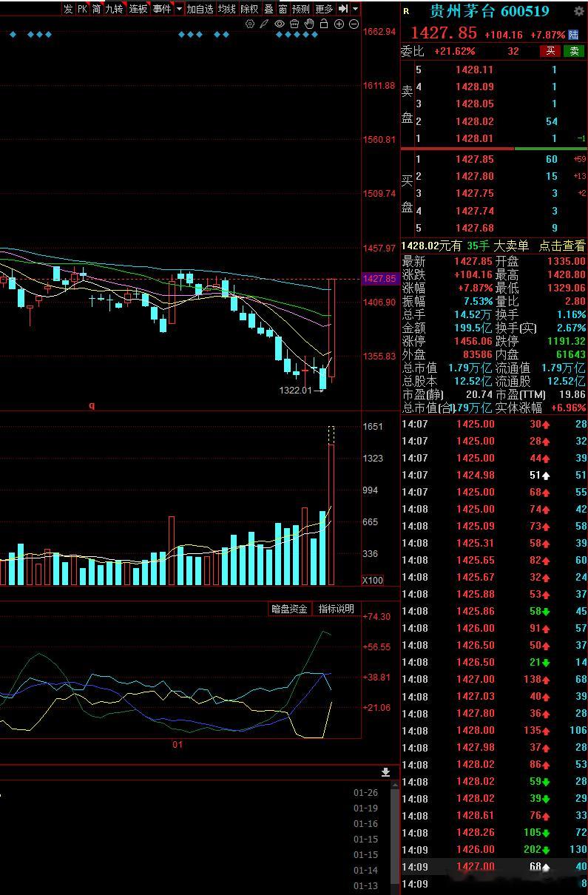Select tick trade at 1427.03

[493, 696]
